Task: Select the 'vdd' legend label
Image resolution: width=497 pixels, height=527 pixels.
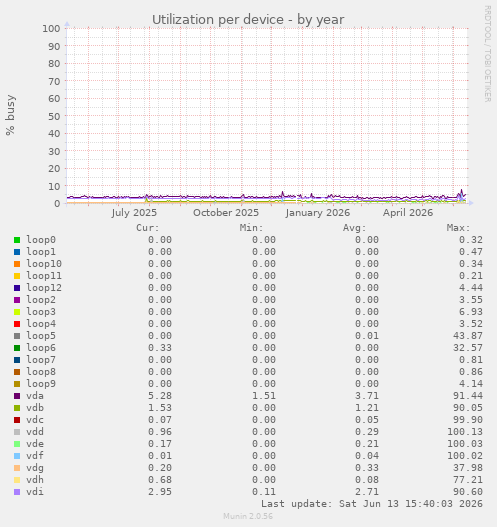Action: (x=35, y=432)
